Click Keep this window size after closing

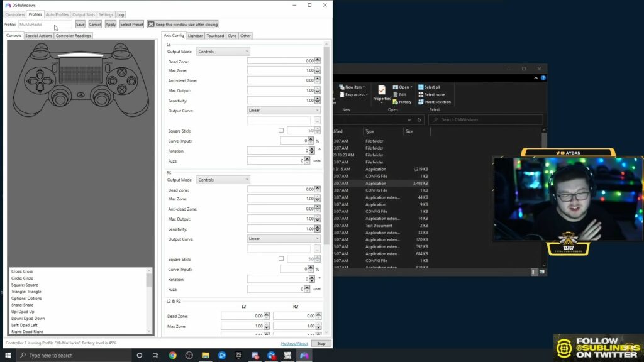click(183, 25)
